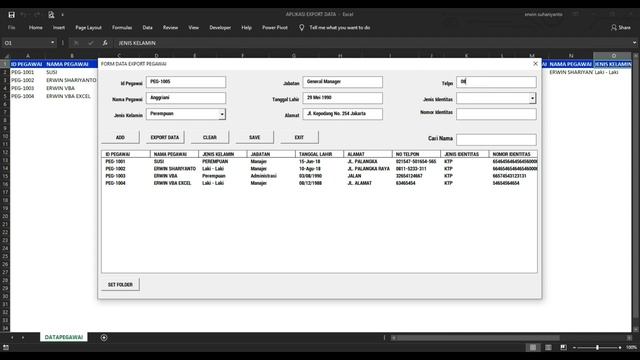Click the Nama Pegawai input field

[186, 98]
